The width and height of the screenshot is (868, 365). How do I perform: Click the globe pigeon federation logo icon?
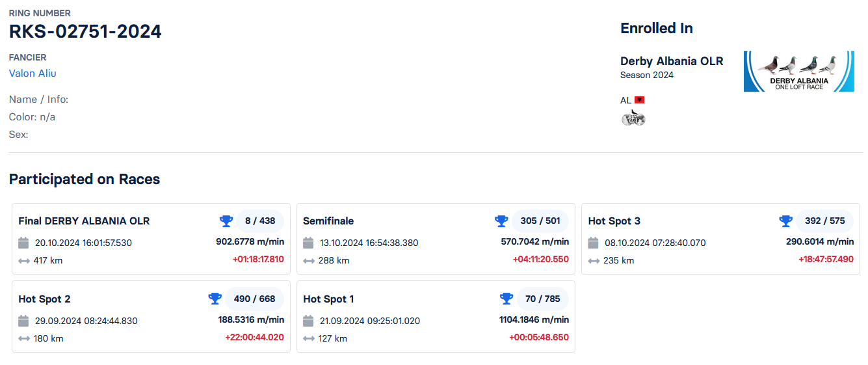[633, 118]
